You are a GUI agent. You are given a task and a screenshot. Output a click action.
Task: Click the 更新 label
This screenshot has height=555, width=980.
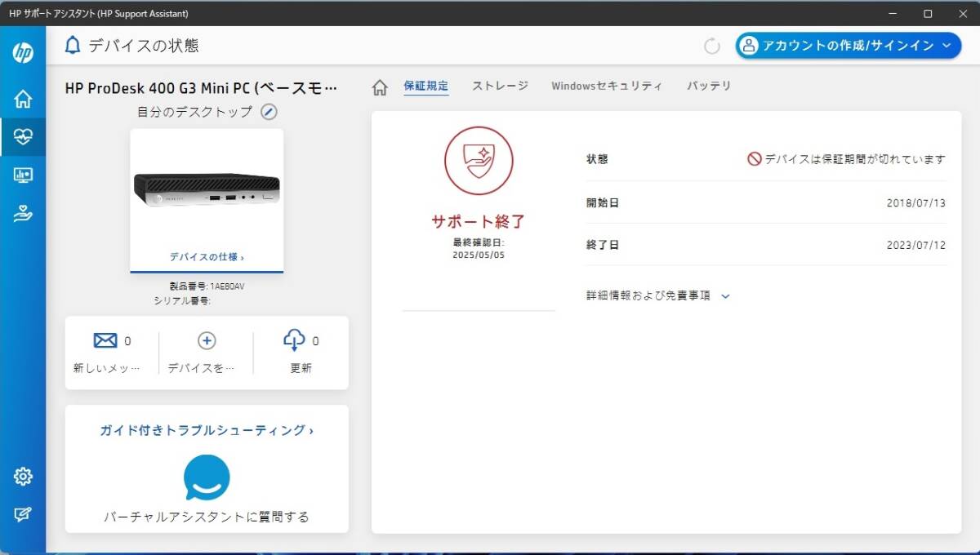301,368
